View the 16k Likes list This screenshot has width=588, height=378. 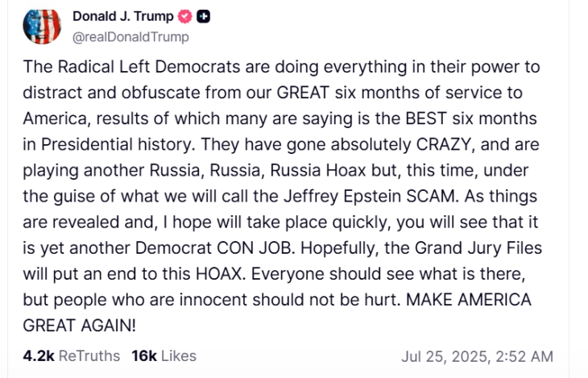point(164,355)
